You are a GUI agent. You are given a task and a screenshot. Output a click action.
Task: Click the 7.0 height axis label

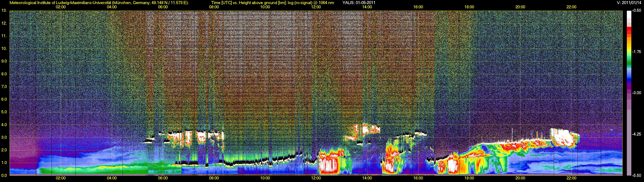(4, 87)
